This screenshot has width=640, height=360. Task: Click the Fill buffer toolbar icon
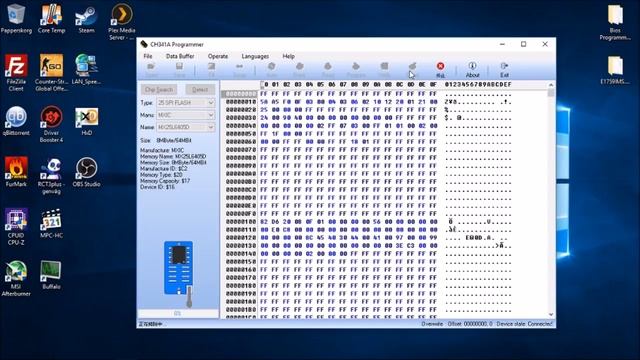tap(211, 69)
